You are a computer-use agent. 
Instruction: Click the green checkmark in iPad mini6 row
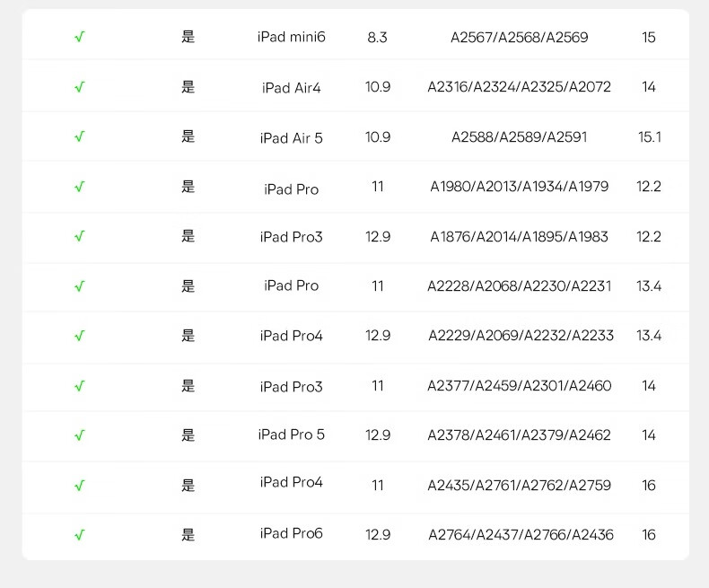point(80,37)
